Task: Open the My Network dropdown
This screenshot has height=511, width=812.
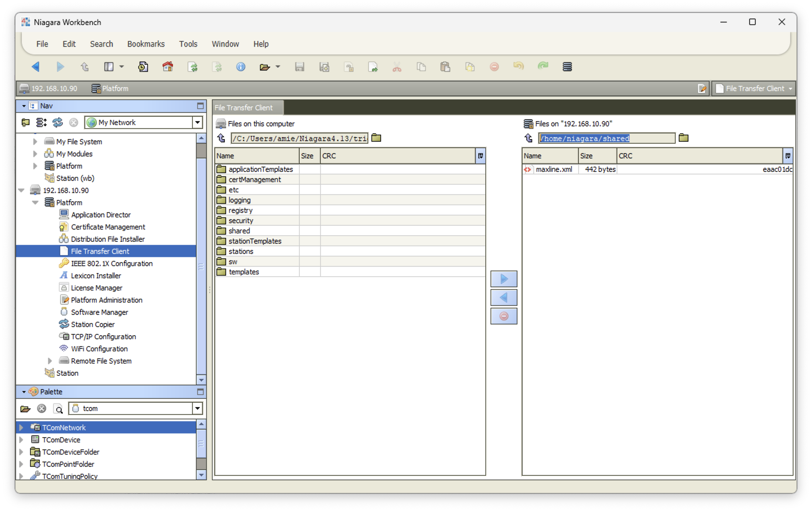Action: click(197, 122)
